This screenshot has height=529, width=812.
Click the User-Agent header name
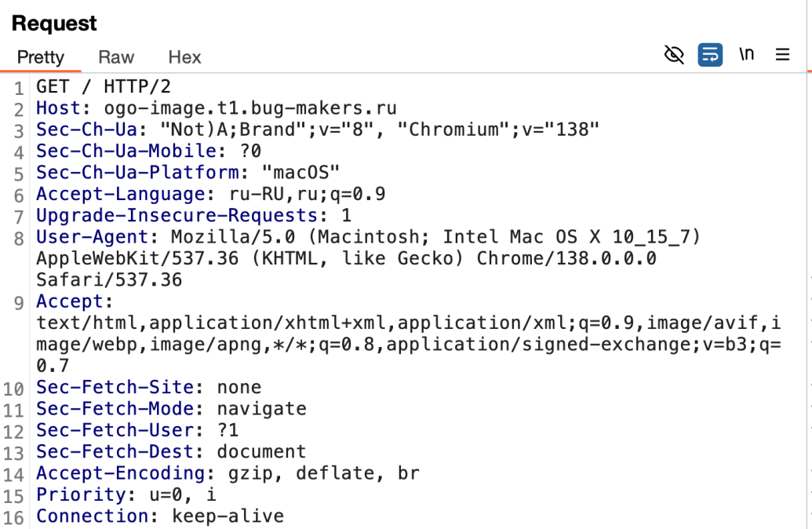[x=92, y=237]
